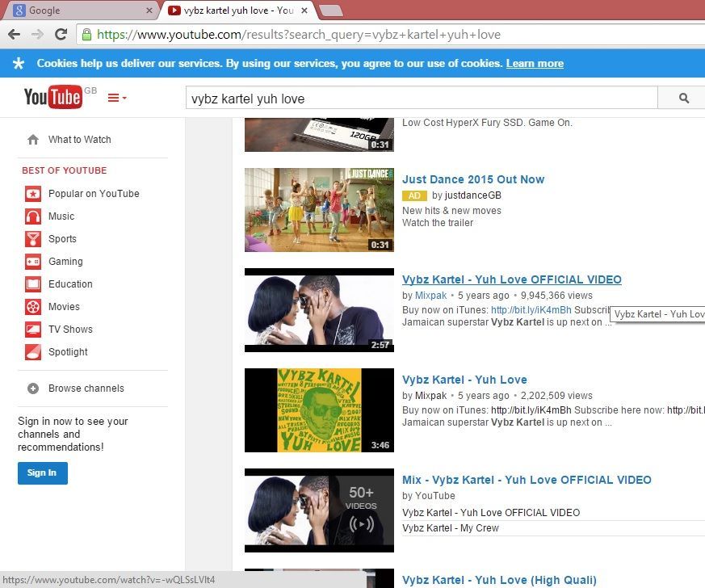Open Mixpak channel on 9,945,366 views result

430,296
